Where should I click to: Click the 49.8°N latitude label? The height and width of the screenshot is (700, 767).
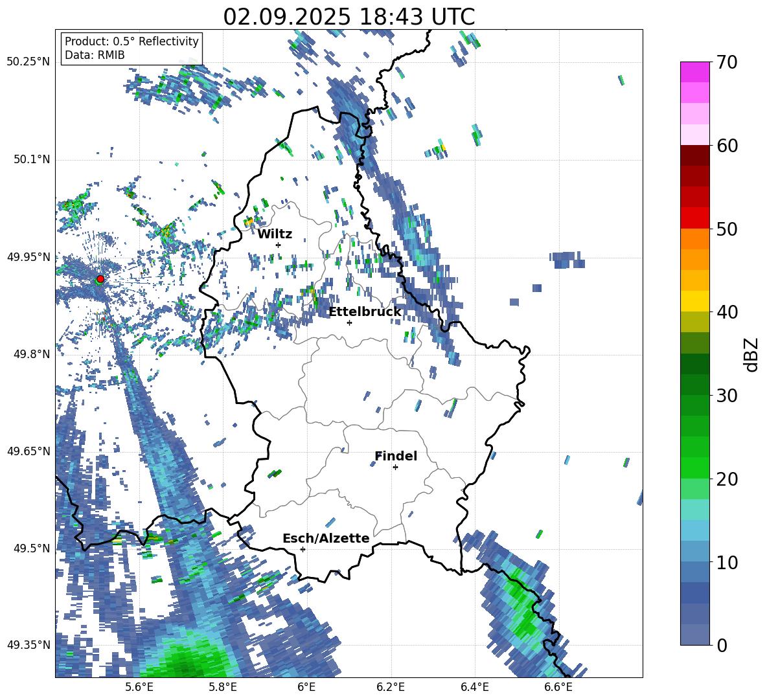pos(31,354)
